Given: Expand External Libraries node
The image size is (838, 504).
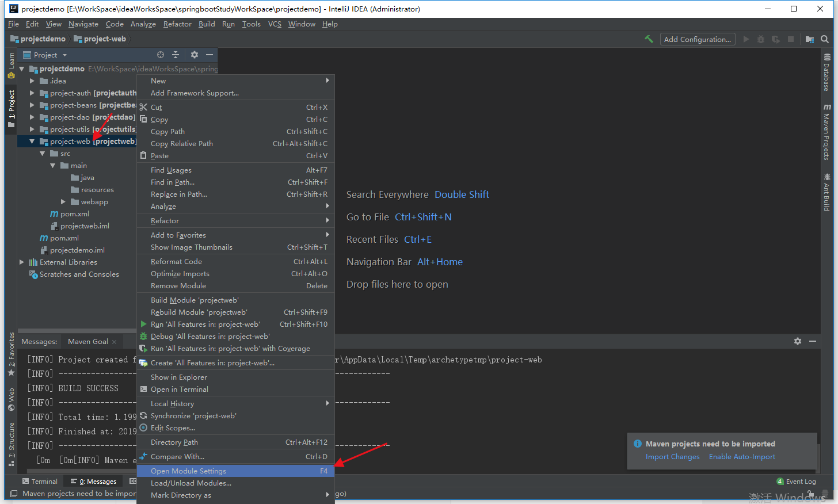Looking at the screenshot, I should click(x=22, y=262).
